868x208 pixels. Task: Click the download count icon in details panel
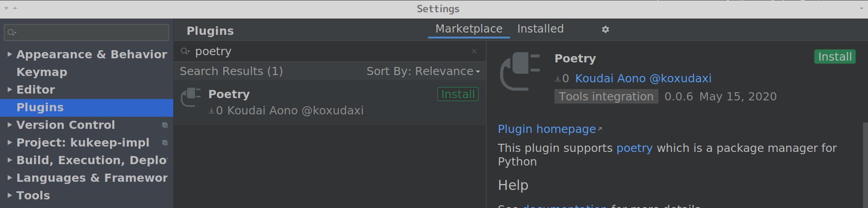point(558,79)
